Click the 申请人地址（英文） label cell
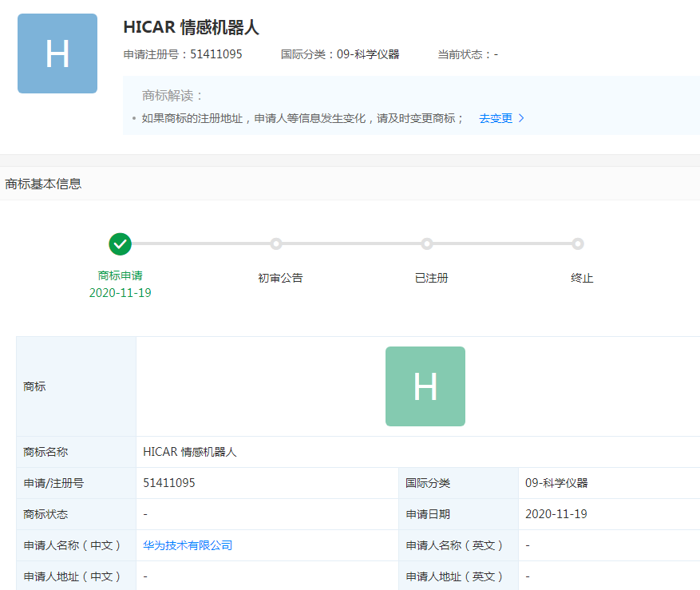 [x=458, y=576]
